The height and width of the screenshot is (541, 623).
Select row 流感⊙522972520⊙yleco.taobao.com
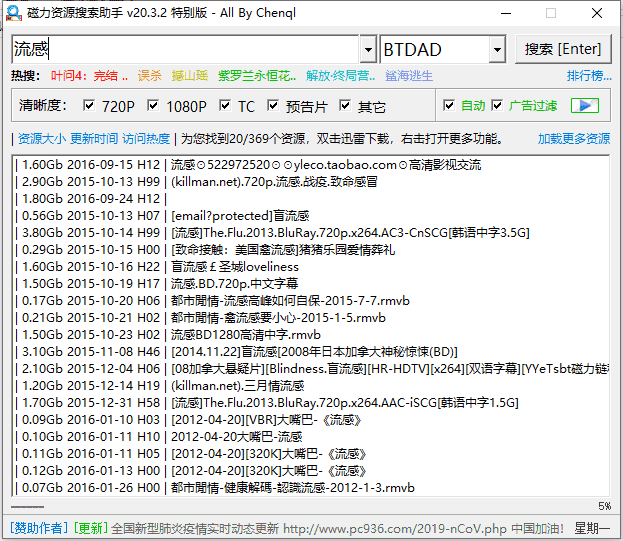(311, 164)
